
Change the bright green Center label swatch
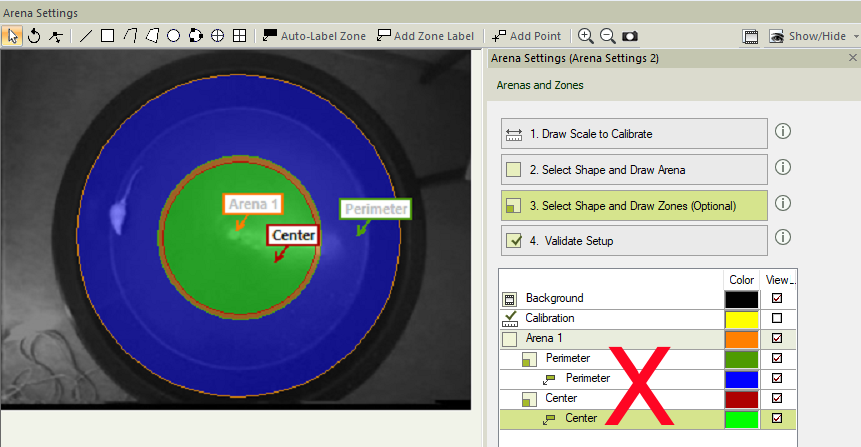point(741,419)
